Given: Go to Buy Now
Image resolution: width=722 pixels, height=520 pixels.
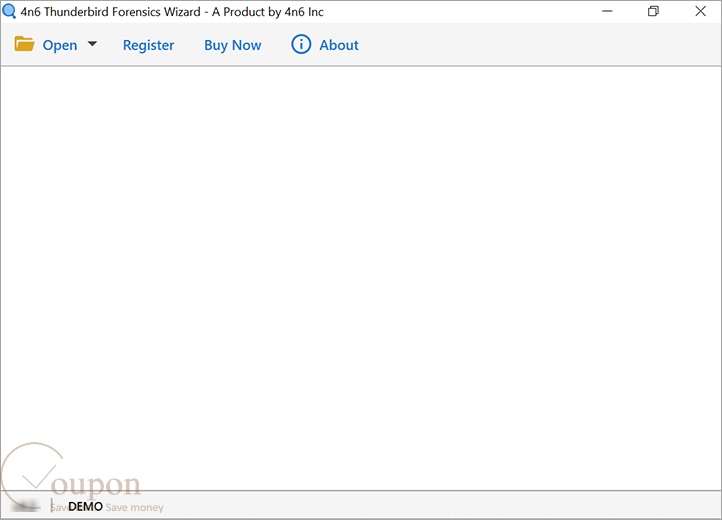Looking at the screenshot, I should tap(233, 45).
